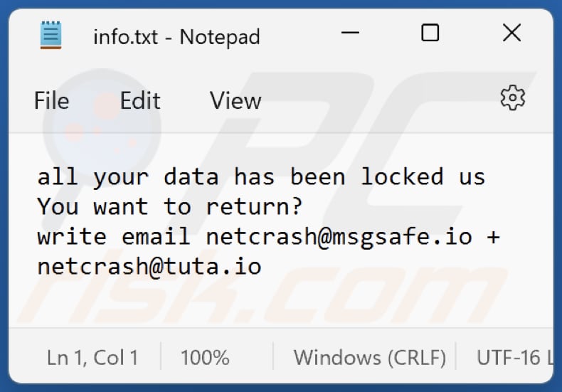Click the 100% zoom level indicator
Viewport: 562px width, 392px height.
point(205,357)
